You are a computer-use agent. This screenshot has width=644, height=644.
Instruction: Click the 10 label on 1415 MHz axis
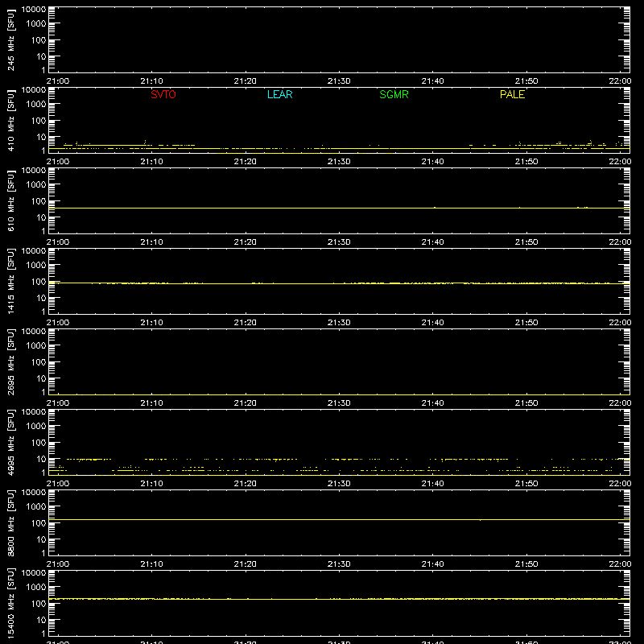tap(42, 298)
